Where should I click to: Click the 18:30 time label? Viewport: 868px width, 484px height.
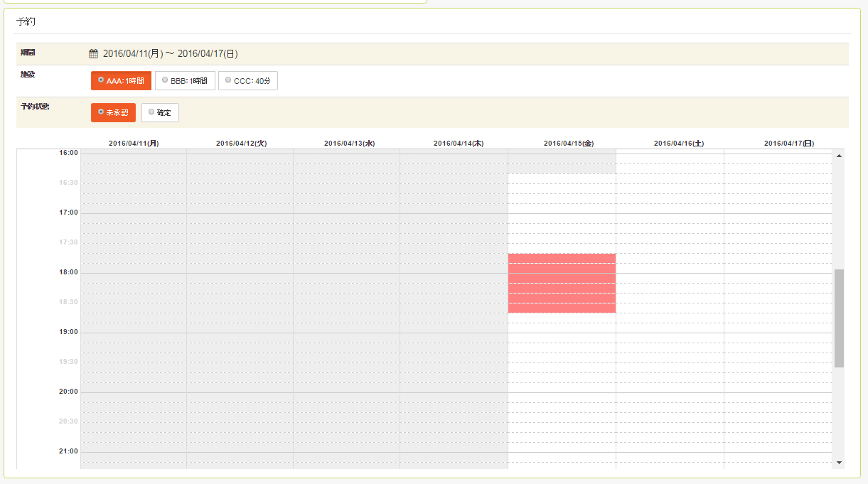pos(69,302)
